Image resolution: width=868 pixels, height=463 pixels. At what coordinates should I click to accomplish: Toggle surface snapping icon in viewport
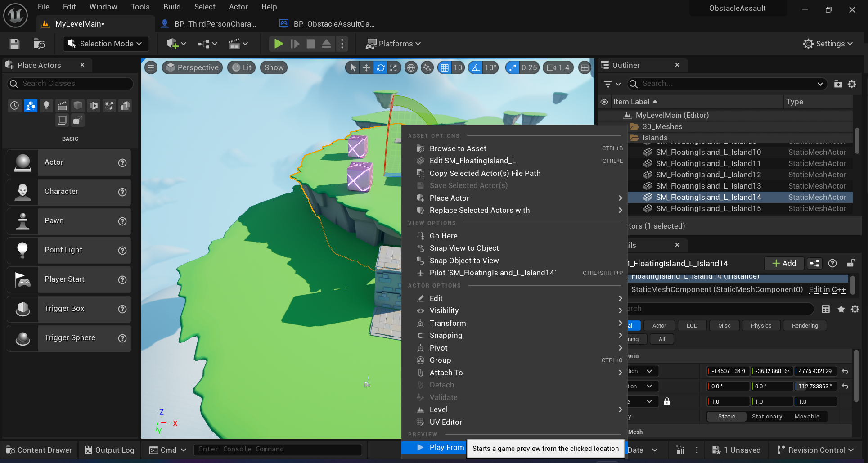coord(427,67)
